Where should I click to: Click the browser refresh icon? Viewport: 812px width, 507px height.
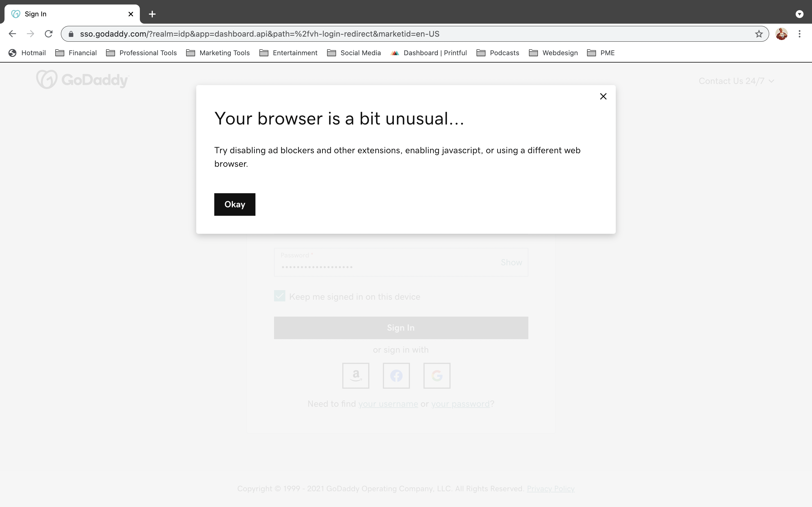(x=50, y=34)
